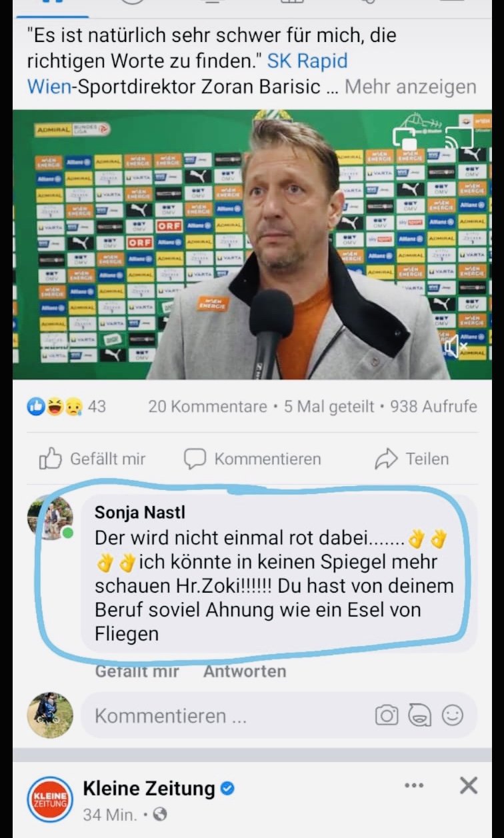504x838 pixels.
Task: Tap the thumbs-up Gefällt mir icon
Action: point(51,459)
